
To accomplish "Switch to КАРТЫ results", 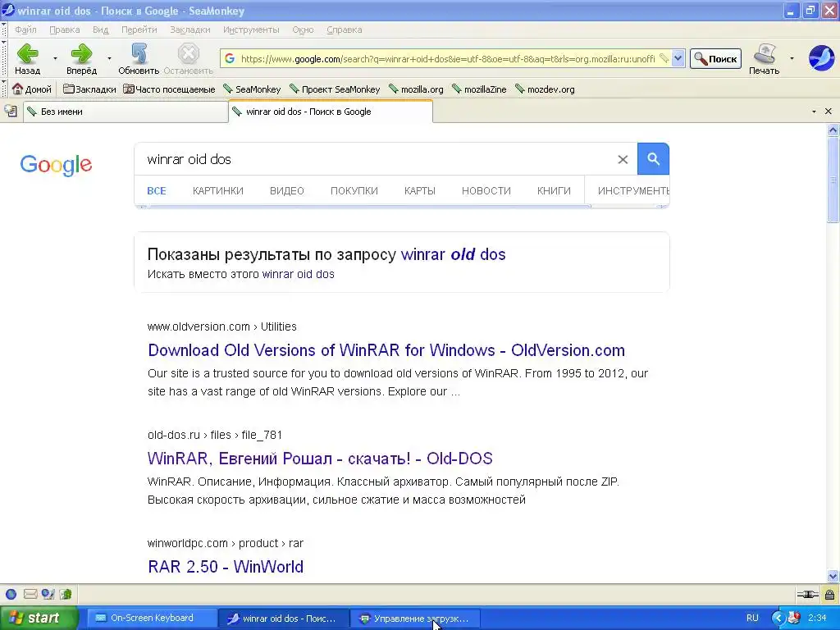I will coord(420,190).
